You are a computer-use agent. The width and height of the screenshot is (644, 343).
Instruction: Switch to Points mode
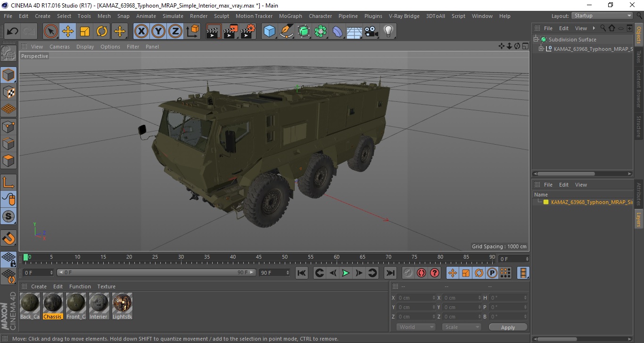pyautogui.click(x=8, y=126)
